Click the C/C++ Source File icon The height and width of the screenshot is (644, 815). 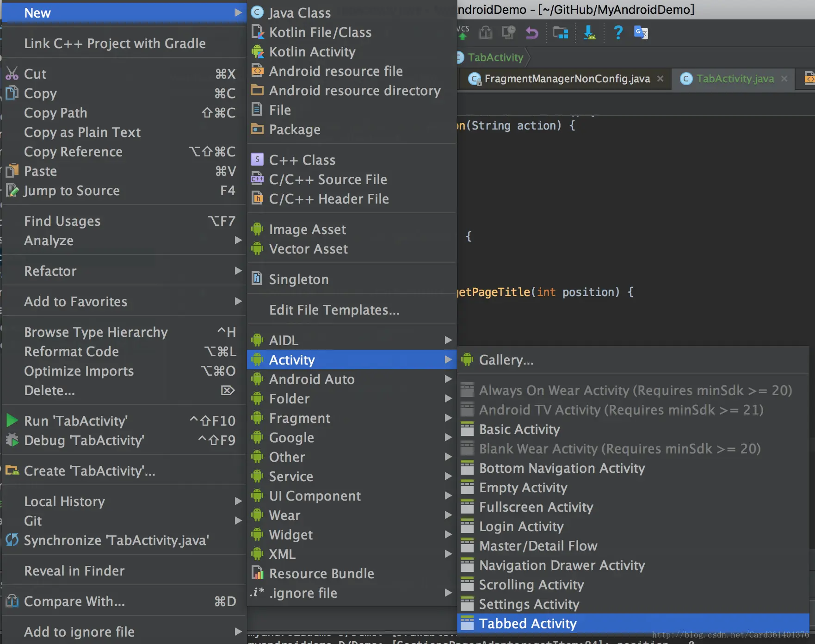pyautogui.click(x=257, y=179)
